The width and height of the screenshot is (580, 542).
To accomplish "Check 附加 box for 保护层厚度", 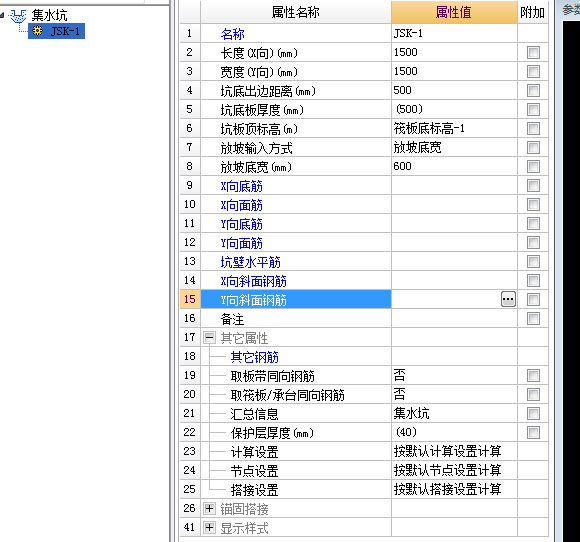I will 533,432.
